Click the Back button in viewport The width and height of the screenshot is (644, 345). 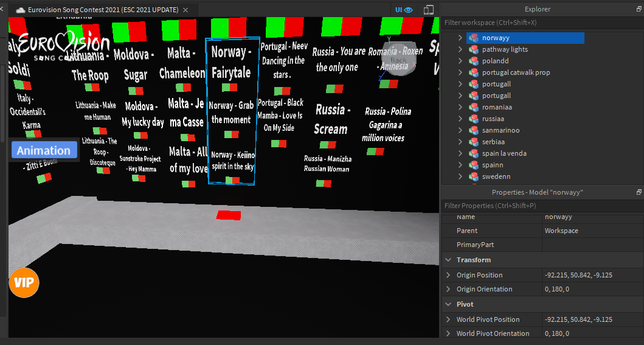398,60
